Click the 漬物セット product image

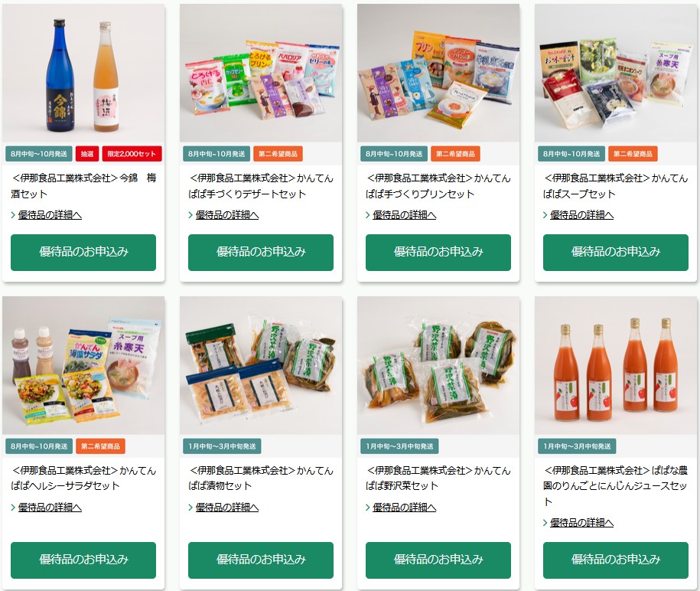point(261,365)
